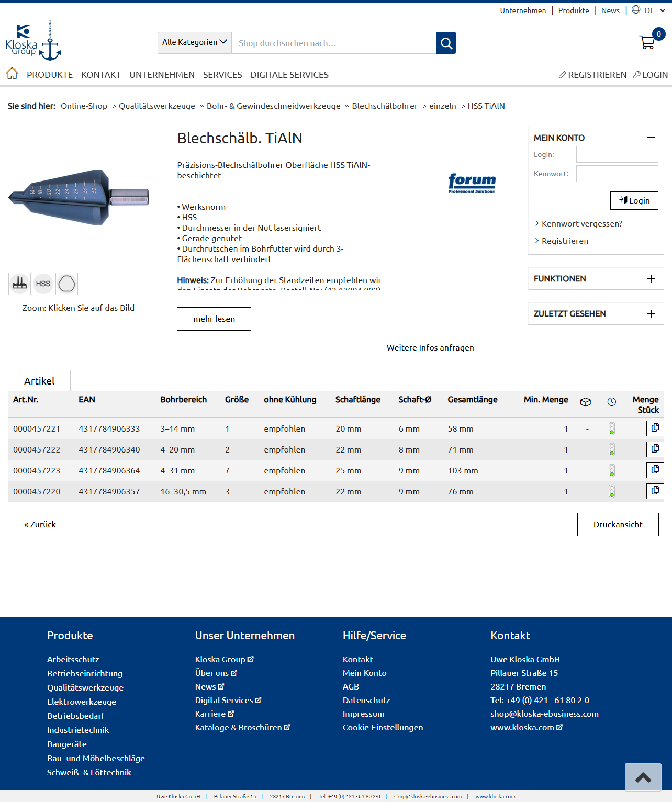The height and width of the screenshot is (802, 672).
Task: Click availability traffic light for article 0000457222
Action: pos(611,449)
